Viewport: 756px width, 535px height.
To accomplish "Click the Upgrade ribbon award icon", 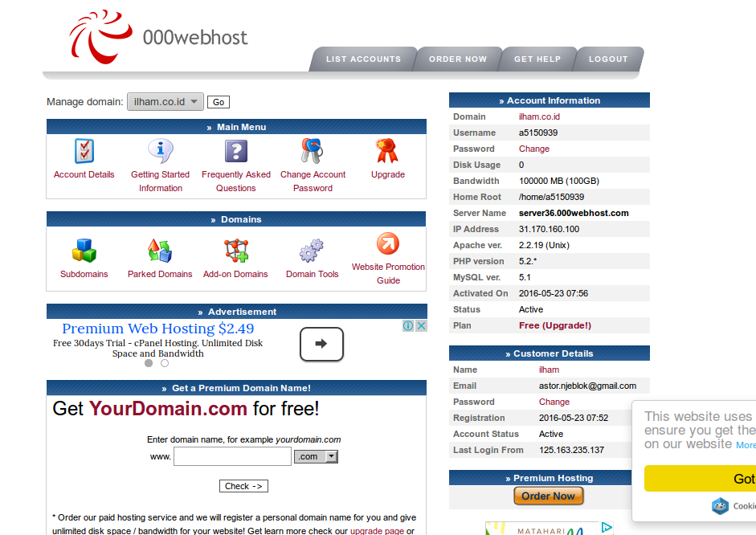I will [x=388, y=151].
